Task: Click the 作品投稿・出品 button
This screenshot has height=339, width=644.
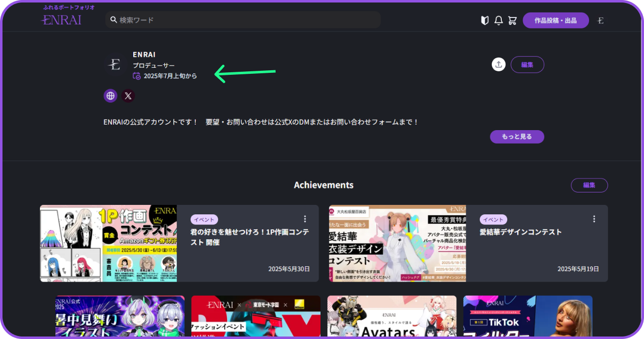Action: point(556,20)
